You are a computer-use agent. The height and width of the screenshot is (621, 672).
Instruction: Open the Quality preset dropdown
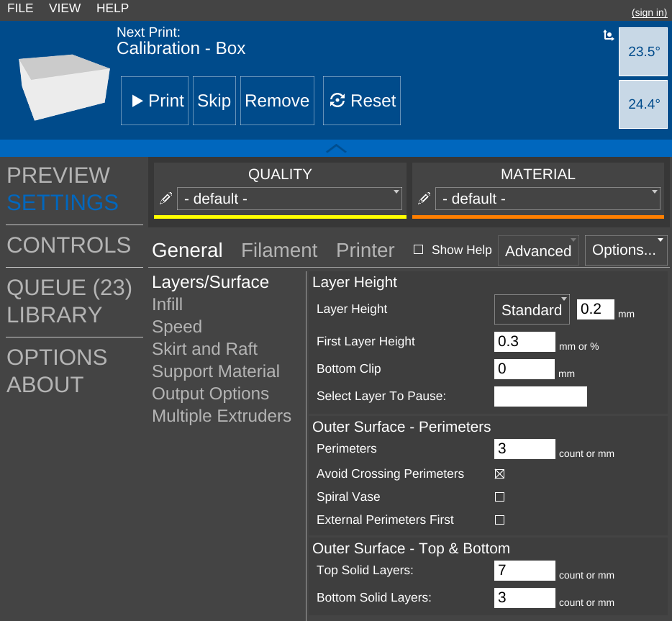coord(289,199)
